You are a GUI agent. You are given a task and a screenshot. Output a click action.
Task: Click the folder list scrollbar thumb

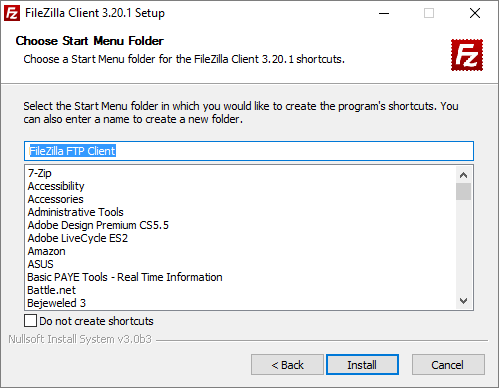pyautogui.click(x=463, y=191)
